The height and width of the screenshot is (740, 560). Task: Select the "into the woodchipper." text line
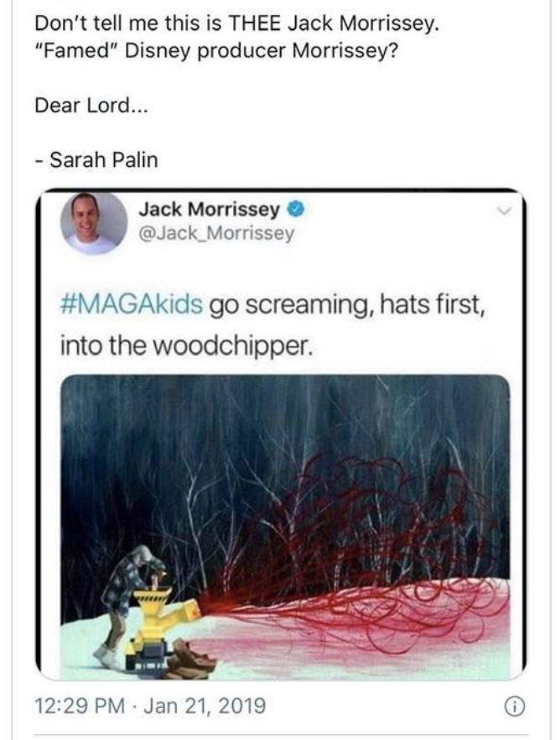pyautogui.click(x=187, y=346)
